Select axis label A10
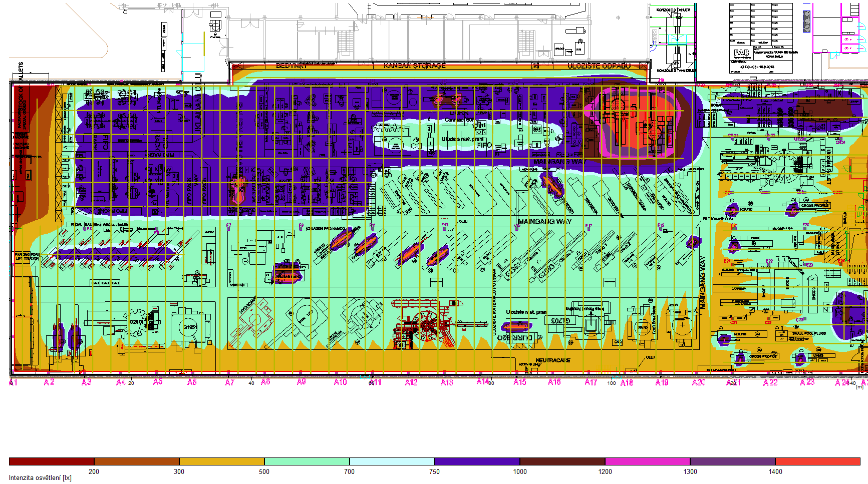868x484 pixels. tap(340, 382)
